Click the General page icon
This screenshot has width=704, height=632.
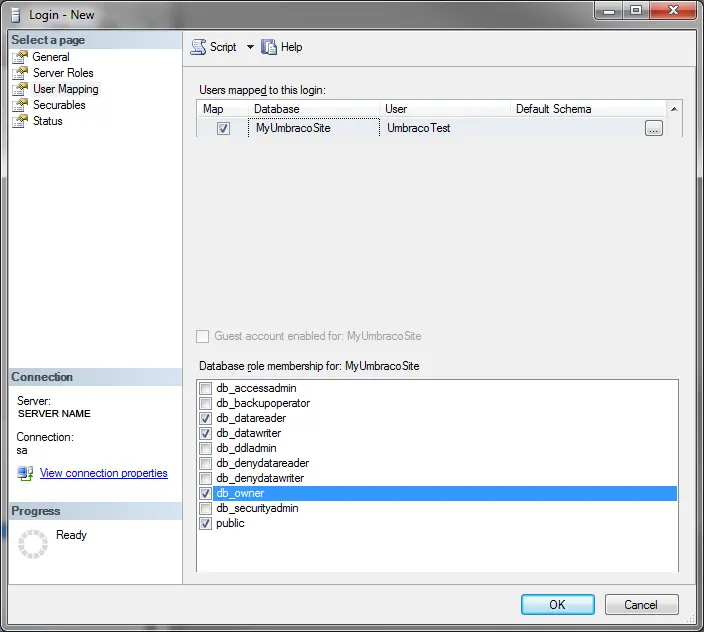pyautogui.click(x=20, y=57)
